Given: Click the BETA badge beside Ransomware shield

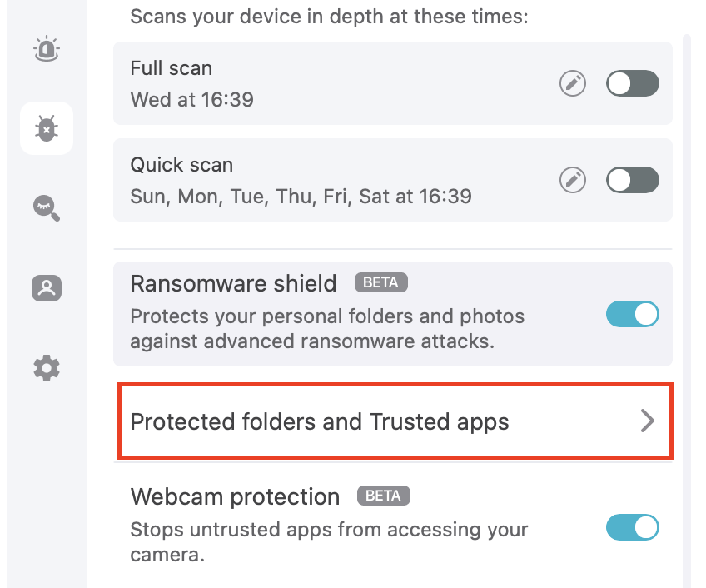Looking at the screenshot, I should coord(380,283).
